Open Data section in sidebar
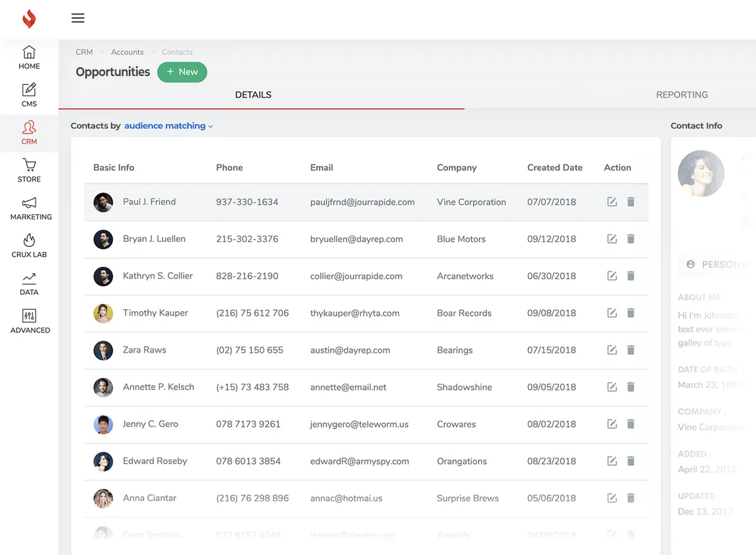This screenshot has height=555, width=756. click(29, 284)
